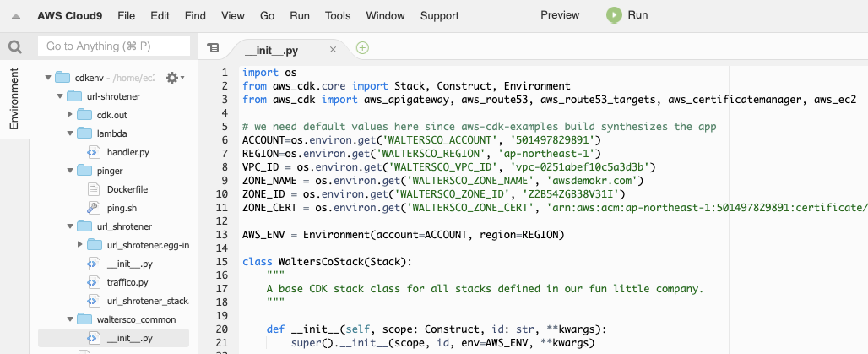
Task: Click the cdk.out folder icon
Action: (84, 115)
